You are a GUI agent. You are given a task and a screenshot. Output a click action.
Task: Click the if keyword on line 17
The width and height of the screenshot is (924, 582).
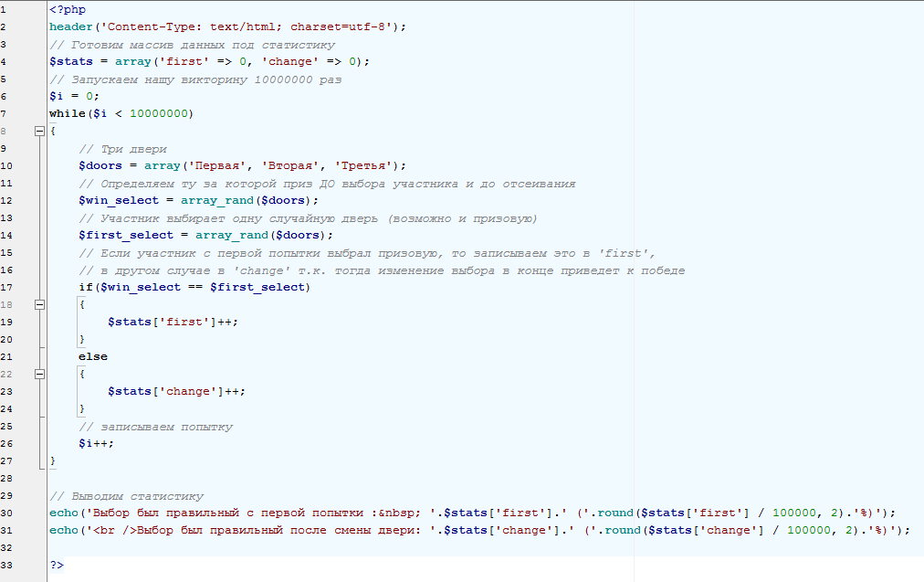(x=86, y=287)
